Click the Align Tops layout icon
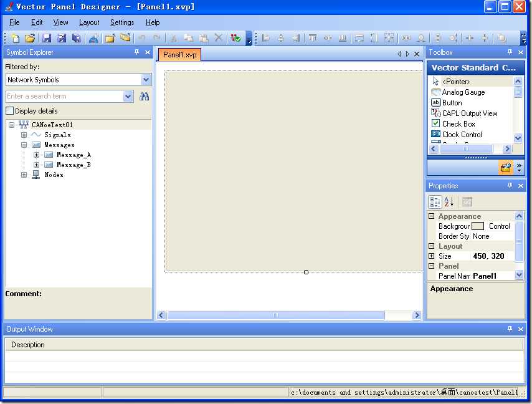This screenshot has height=404, width=532. coord(313,39)
